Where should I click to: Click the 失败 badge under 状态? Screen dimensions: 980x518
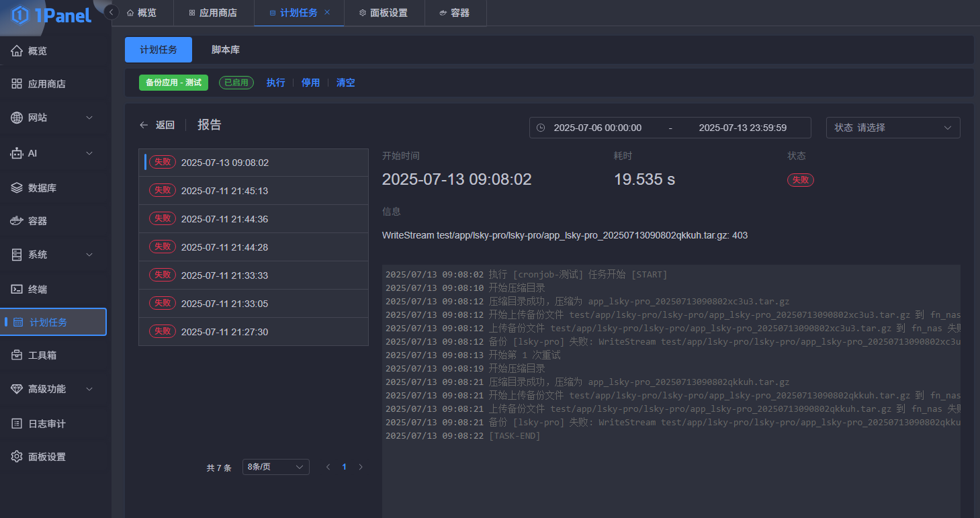pyautogui.click(x=801, y=180)
